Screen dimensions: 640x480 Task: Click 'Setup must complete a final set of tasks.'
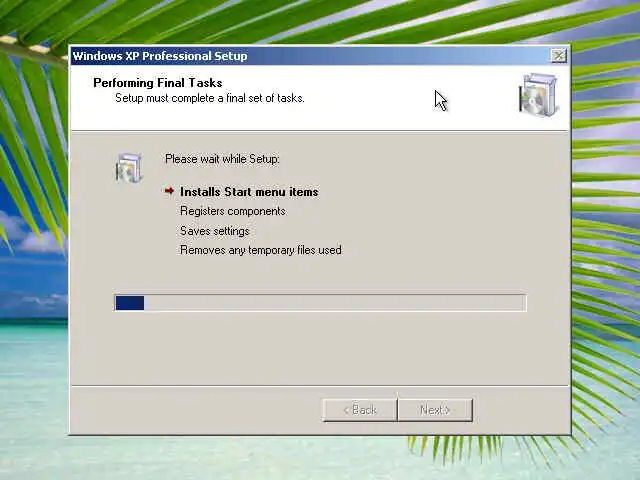pyautogui.click(x=210, y=98)
